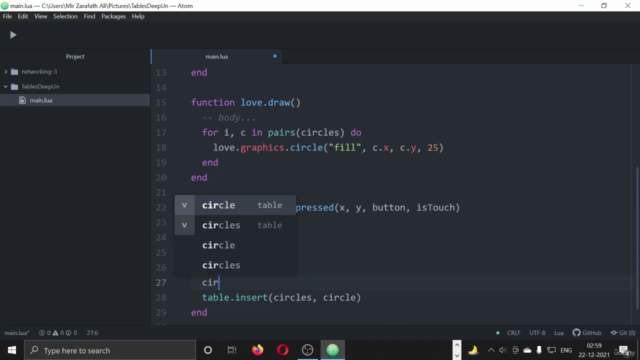
Task: Click line number 15 in the gutter
Action: point(161,102)
